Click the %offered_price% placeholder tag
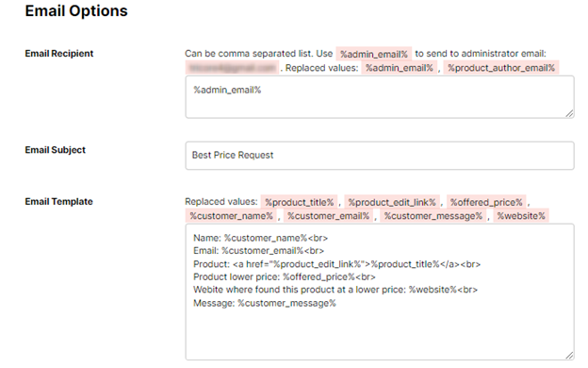 click(x=486, y=202)
